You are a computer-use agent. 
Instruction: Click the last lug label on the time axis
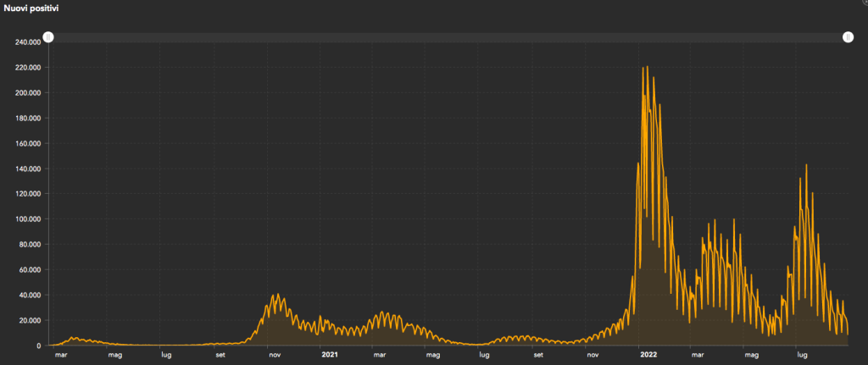pyautogui.click(x=802, y=355)
